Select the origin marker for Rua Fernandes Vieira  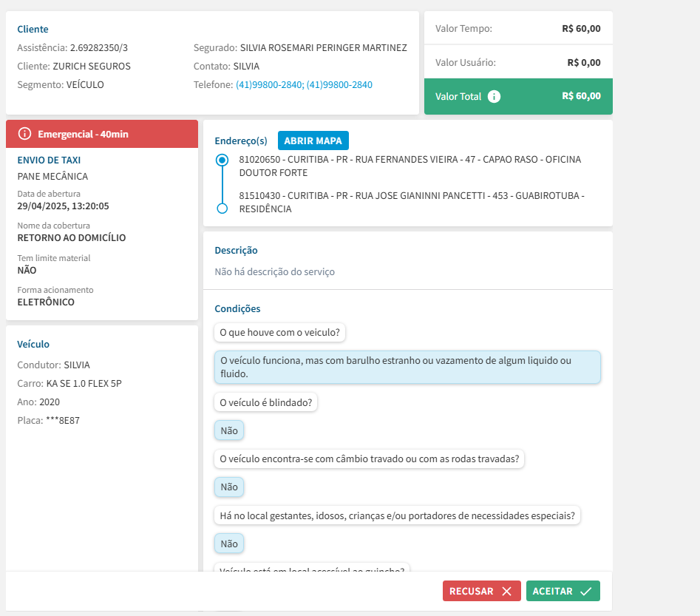222,160
